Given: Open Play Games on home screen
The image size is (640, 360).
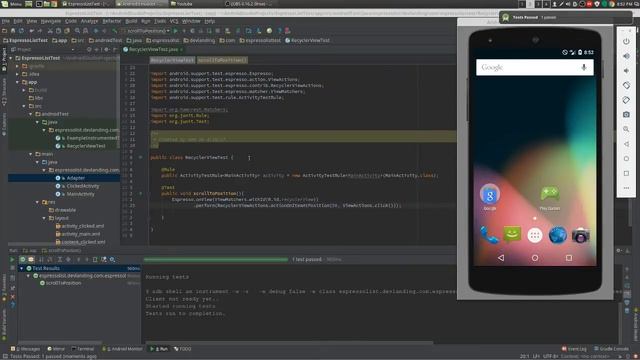Looking at the screenshot, I should 550,198.
